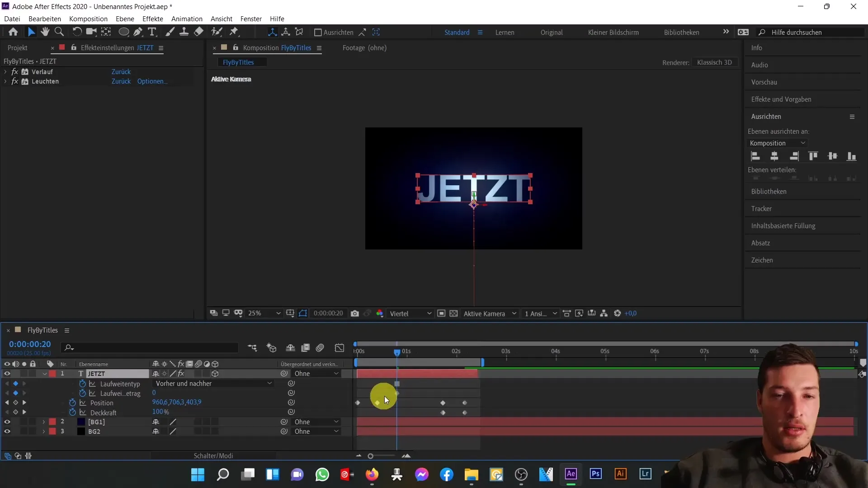This screenshot has width=868, height=488.
Task: Select the Hand tool
Action: [x=45, y=32]
